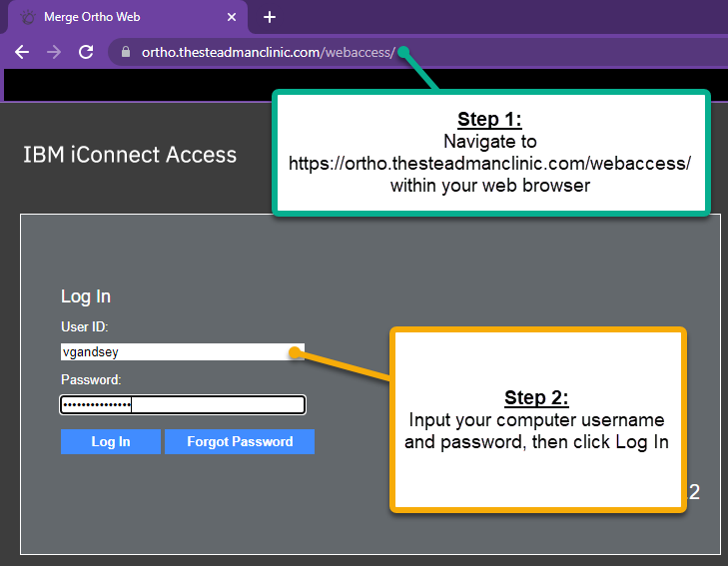Select the Merge Ortho Web tab
This screenshot has height=566, width=728.
[126, 17]
